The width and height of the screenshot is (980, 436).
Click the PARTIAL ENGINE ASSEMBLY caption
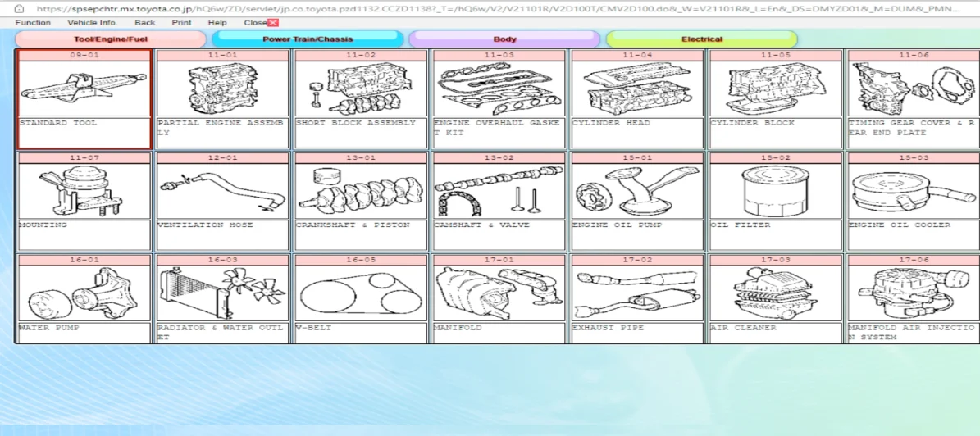220,128
